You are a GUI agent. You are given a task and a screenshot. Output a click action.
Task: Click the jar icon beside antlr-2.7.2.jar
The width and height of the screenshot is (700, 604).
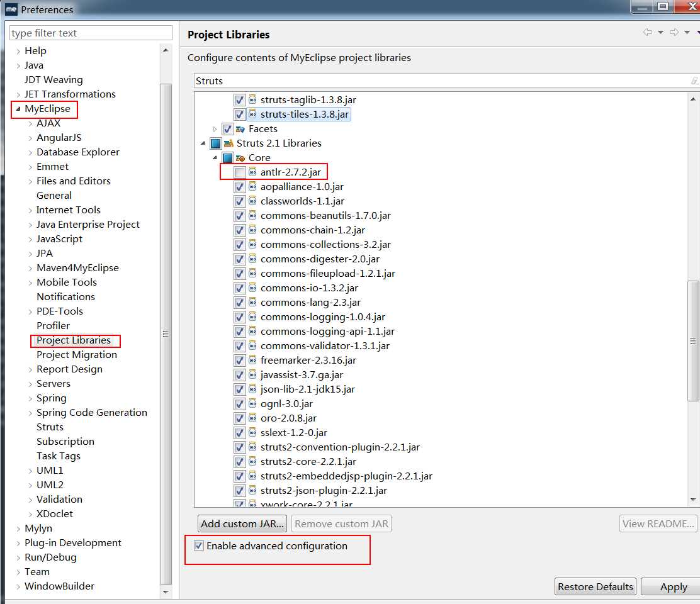click(x=252, y=172)
